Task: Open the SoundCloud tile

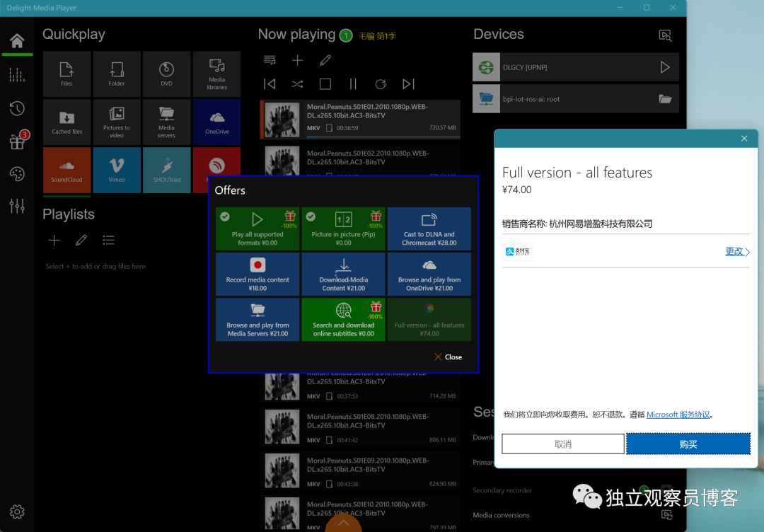Action: pyautogui.click(x=66, y=170)
